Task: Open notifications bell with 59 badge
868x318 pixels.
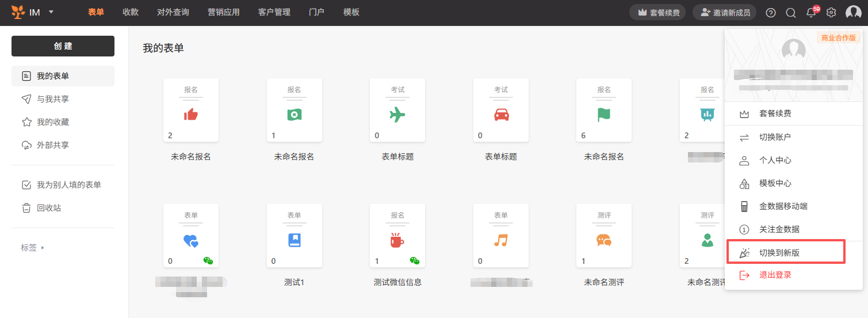Action: [811, 13]
